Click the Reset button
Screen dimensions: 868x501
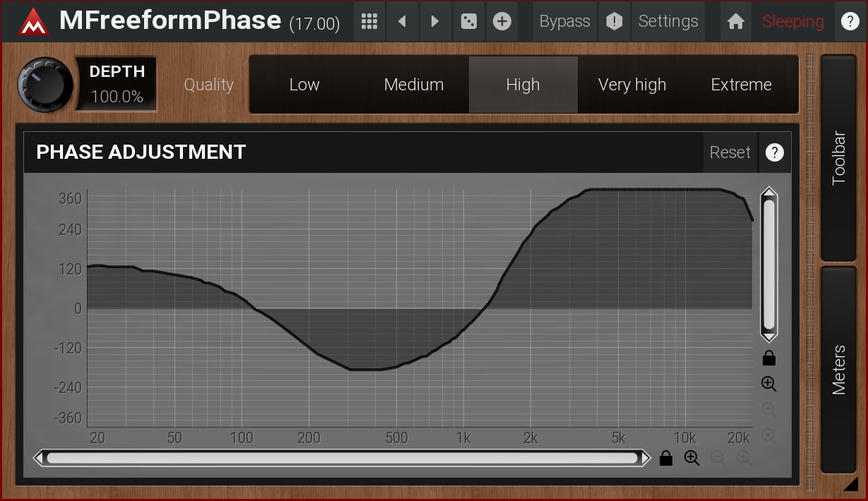730,152
